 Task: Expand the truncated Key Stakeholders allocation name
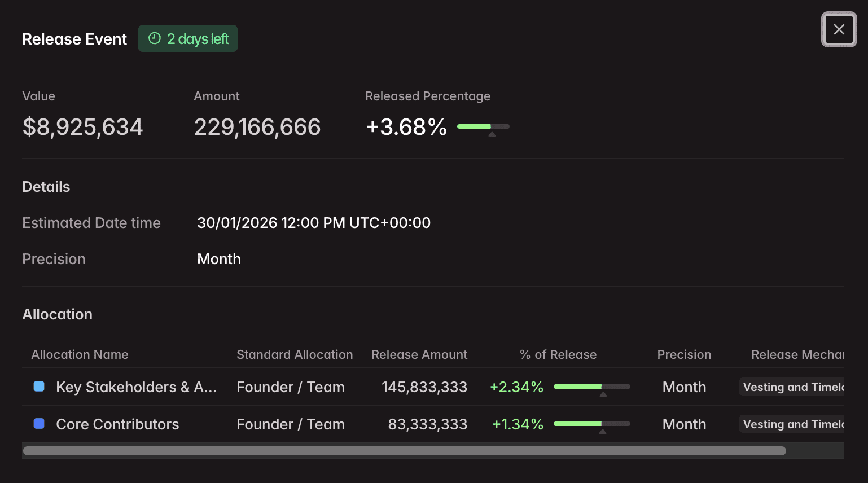[x=135, y=387]
